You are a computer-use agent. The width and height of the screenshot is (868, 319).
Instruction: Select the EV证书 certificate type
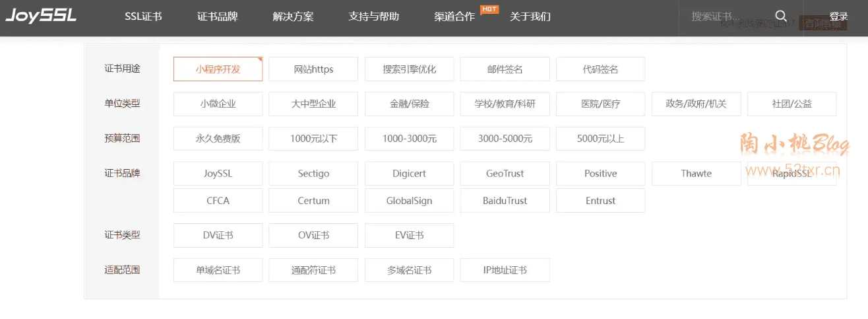409,235
